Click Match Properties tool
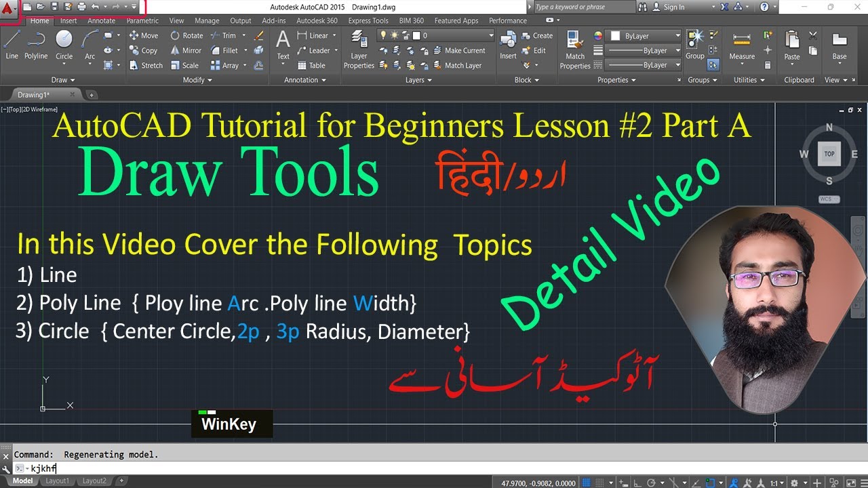 575,49
